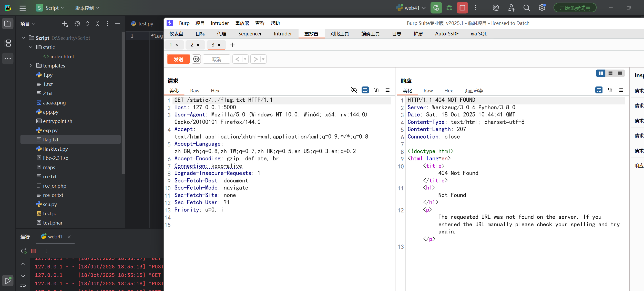Open request pane options hamburger menu
Image resolution: width=644 pixels, height=291 pixels.
point(387,90)
